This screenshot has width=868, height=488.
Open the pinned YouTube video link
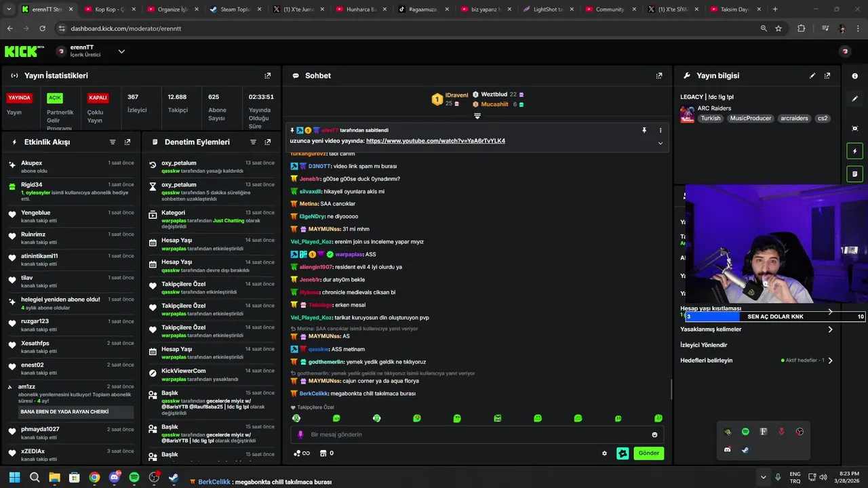[x=435, y=141]
